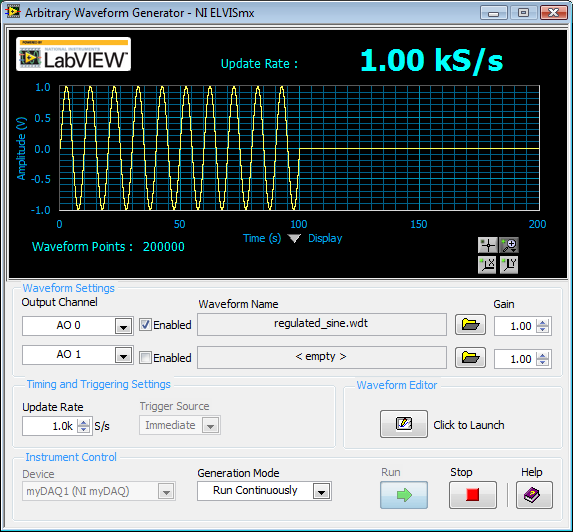The width and height of the screenshot is (573, 532).
Task: Enable the AO 1 channel checkbox
Action: [x=145, y=358]
